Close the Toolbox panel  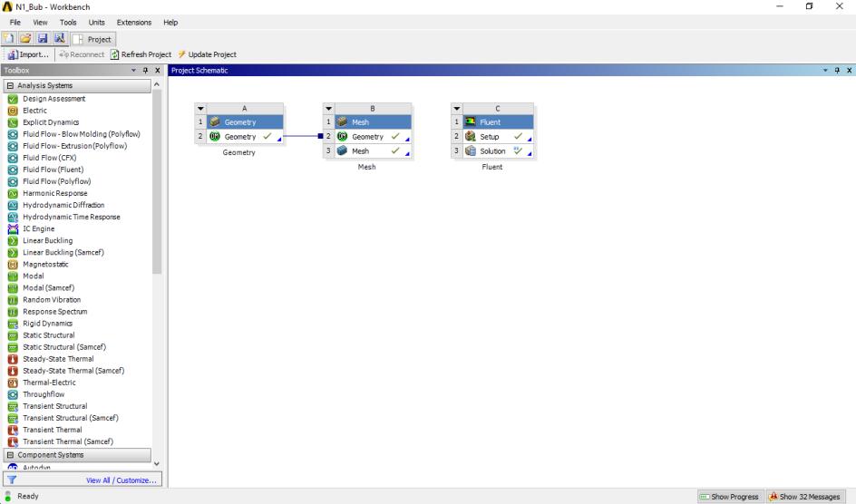pos(157,71)
